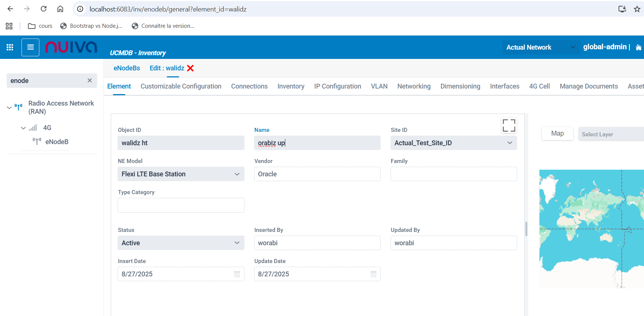Open the Insert Date calendar picker
The image size is (644, 316).
(237, 274)
